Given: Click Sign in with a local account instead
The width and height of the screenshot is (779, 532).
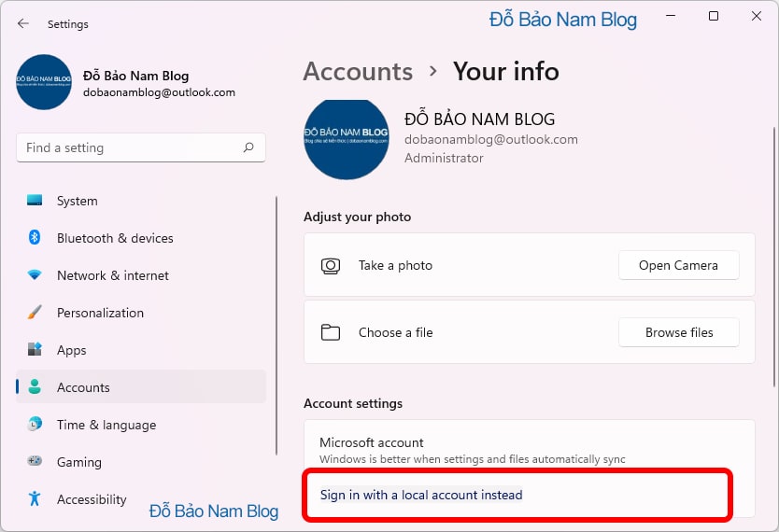Looking at the screenshot, I should [x=421, y=495].
